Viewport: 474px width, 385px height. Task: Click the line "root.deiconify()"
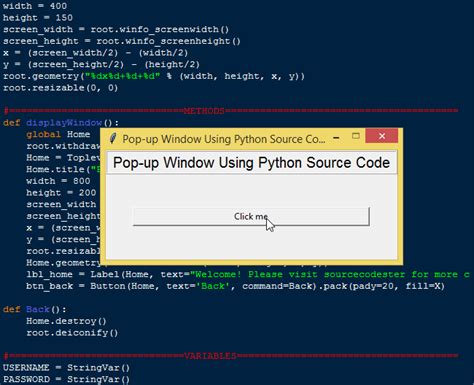click(72, 333)
